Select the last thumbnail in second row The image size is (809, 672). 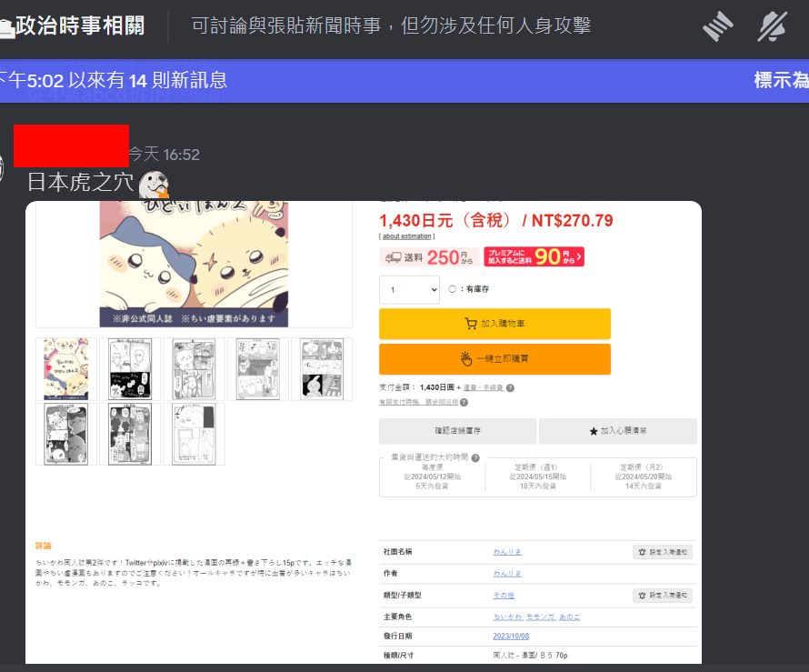tap(194, 434)
